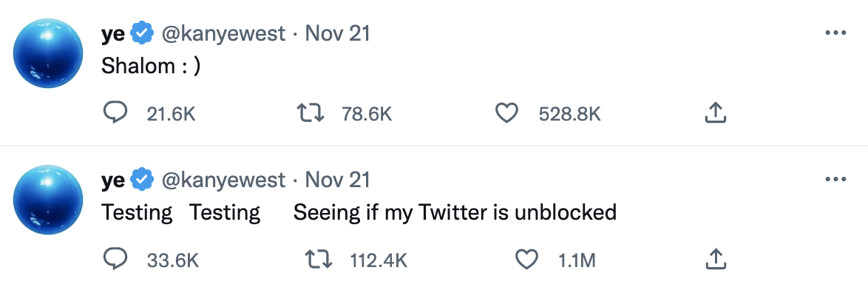Open the Nov 21 timestamp of Shalom tweet
Image resolution: width=868 pixels, height=290 pixels.
click(x=337, y=34)
